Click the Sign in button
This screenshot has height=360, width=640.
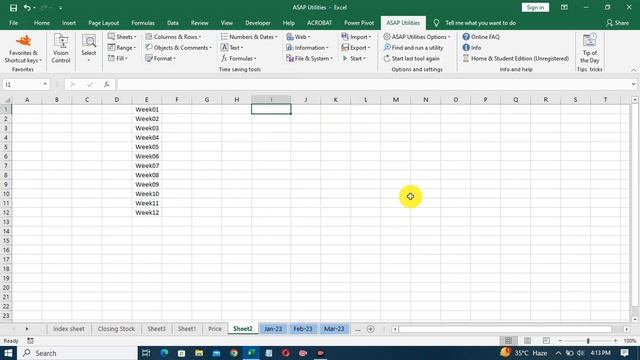point(535,7)
